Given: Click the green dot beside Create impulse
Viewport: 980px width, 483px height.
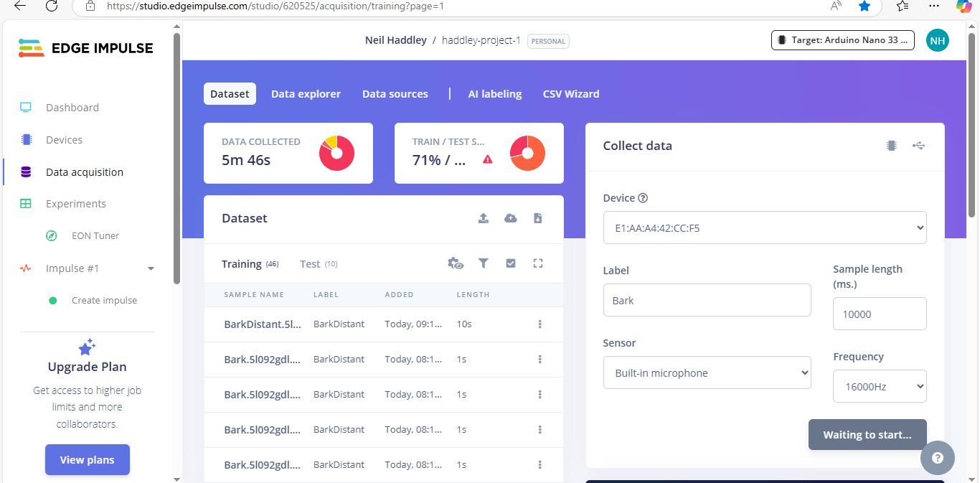Looking at the screenshot, I should pos(52,301).
